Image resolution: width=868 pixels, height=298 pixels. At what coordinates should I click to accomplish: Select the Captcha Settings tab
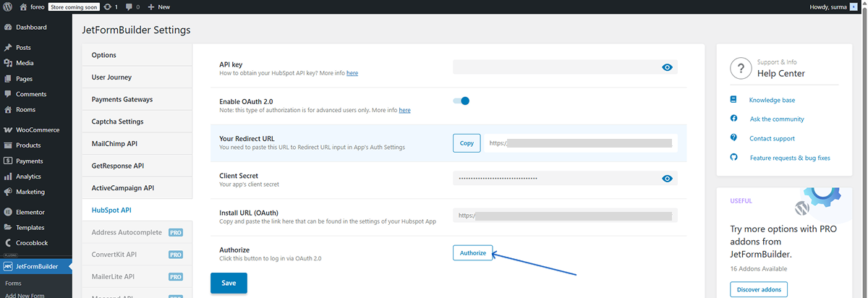tap(137, 122)
